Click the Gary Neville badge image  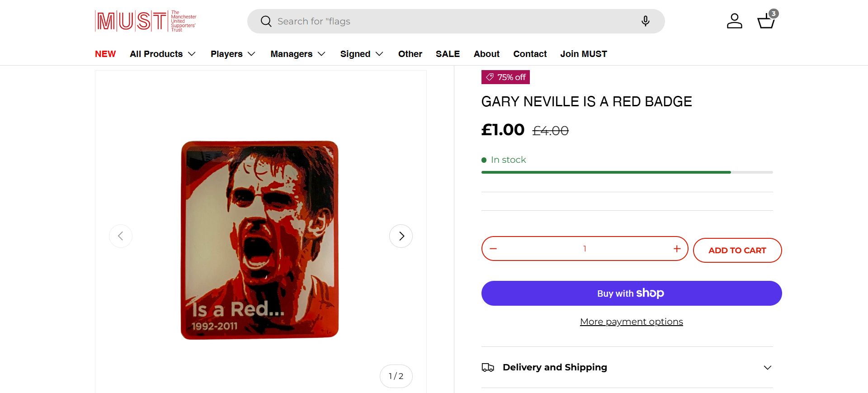coord(260,240)
